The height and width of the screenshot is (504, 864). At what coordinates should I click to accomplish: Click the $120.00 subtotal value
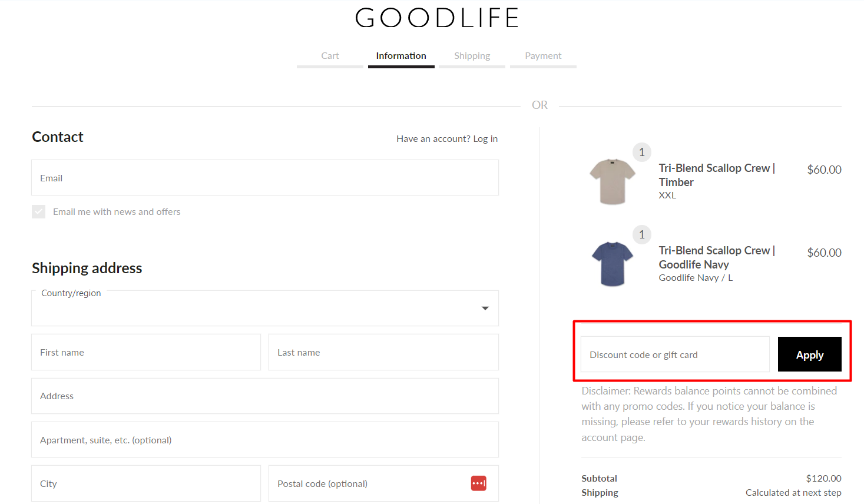tap(823, 478)
